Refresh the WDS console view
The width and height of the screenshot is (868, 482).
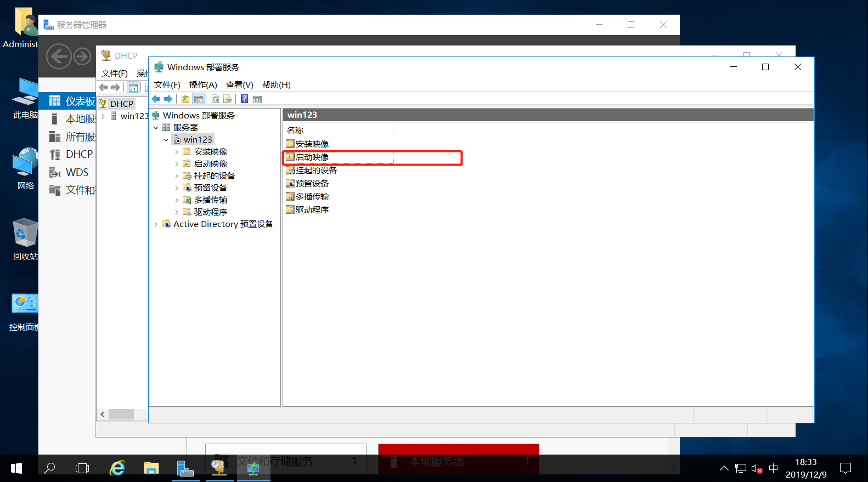pos(215,99)
